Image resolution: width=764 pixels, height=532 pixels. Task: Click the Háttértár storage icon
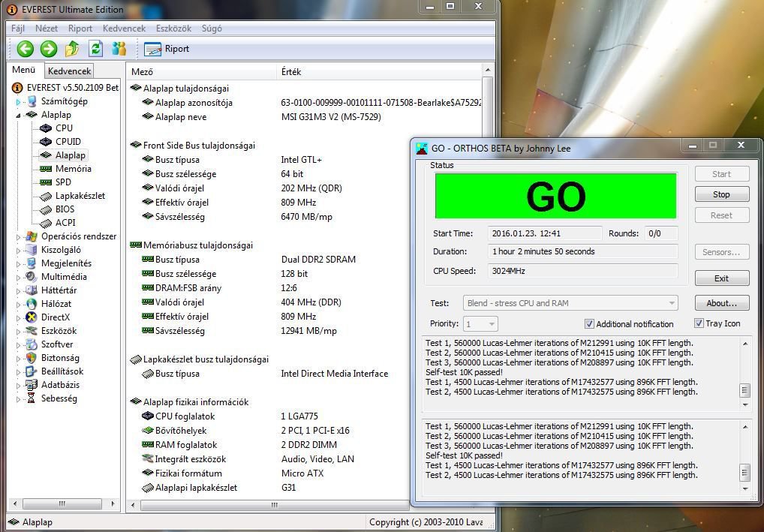pos(32,290)
